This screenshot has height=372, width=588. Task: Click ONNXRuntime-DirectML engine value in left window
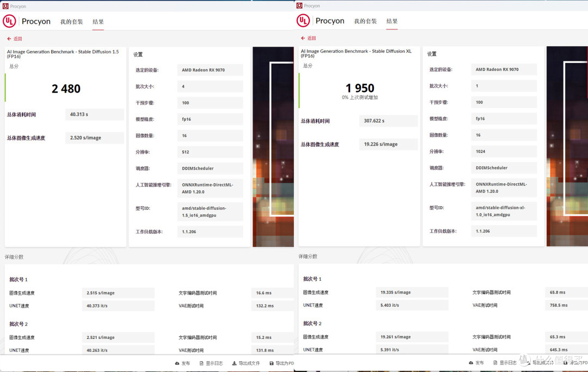click(210, 188)
